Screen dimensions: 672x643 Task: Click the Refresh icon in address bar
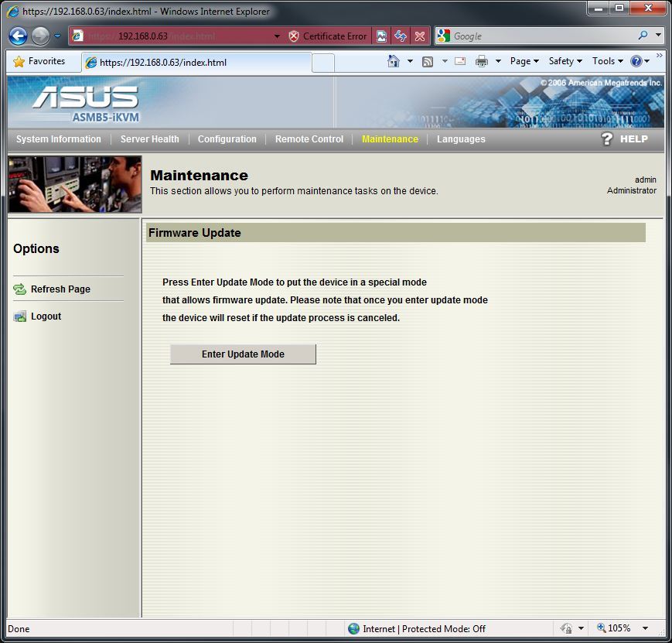[x=401, y=36]
